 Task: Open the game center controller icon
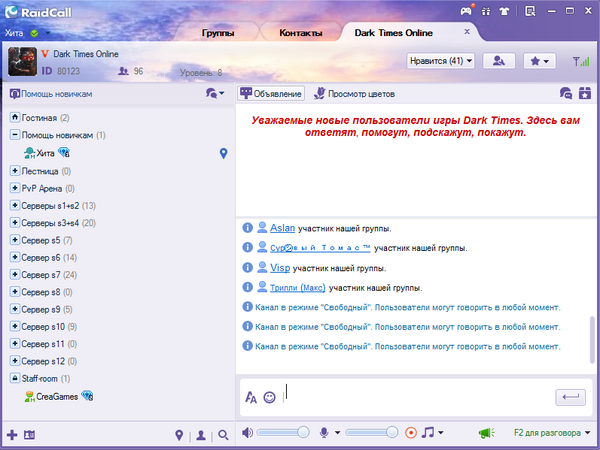pos(466,11)
